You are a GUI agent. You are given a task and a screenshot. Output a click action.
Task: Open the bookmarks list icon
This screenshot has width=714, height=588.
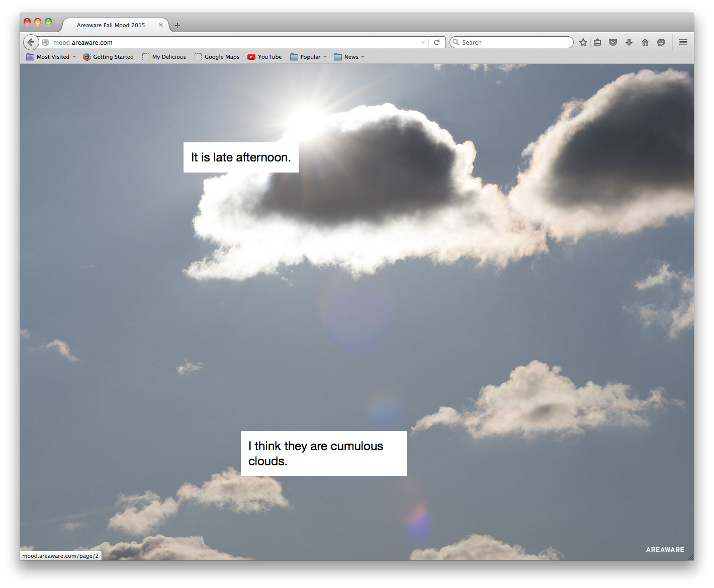pyautogui.click(x=597, y=42)
